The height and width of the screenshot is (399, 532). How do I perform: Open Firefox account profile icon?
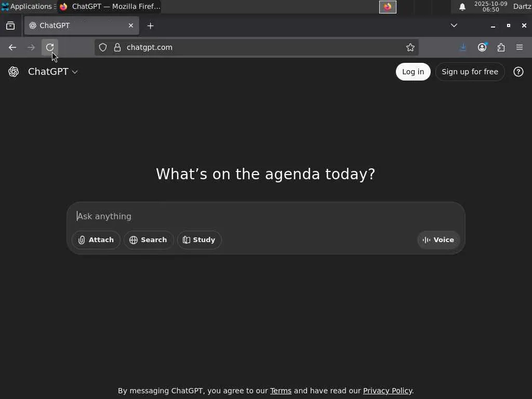pos(482,47)
